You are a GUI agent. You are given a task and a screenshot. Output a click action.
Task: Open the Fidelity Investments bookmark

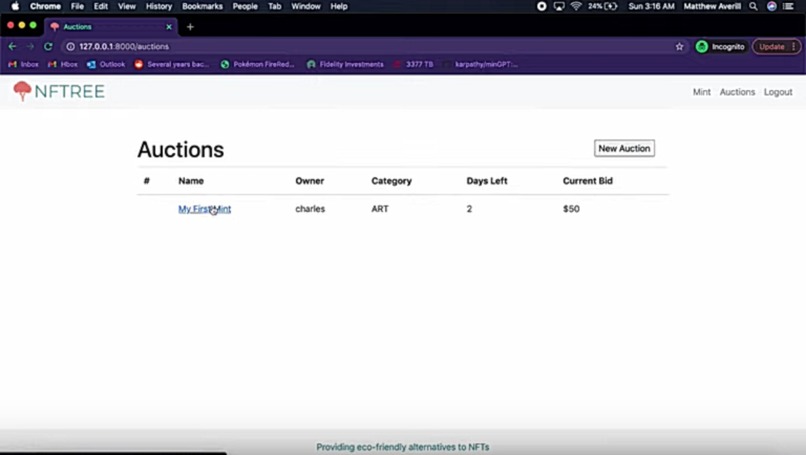pos(345,64)
